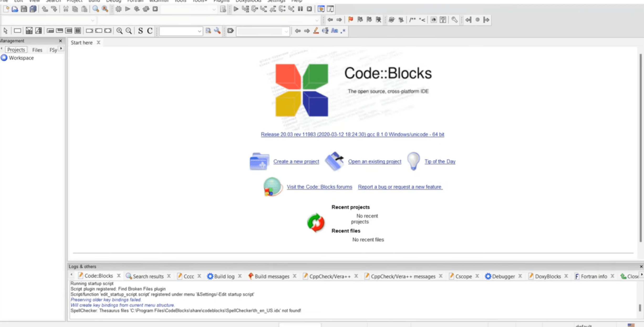Toggle the Management panel visibility
The width and height of the screenshot is (644, 327).
pos(60,40)
